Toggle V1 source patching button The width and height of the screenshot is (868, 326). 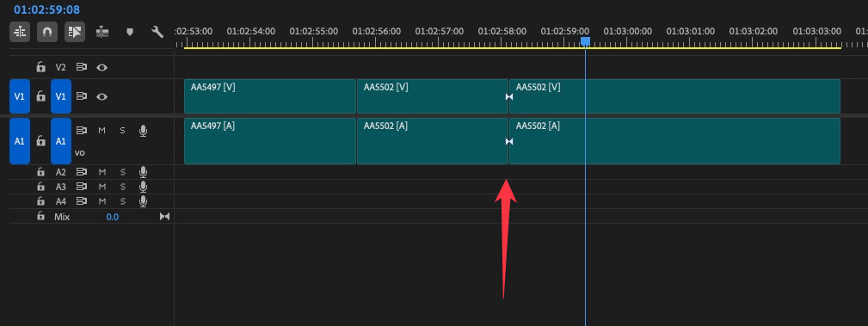point(20,96)
